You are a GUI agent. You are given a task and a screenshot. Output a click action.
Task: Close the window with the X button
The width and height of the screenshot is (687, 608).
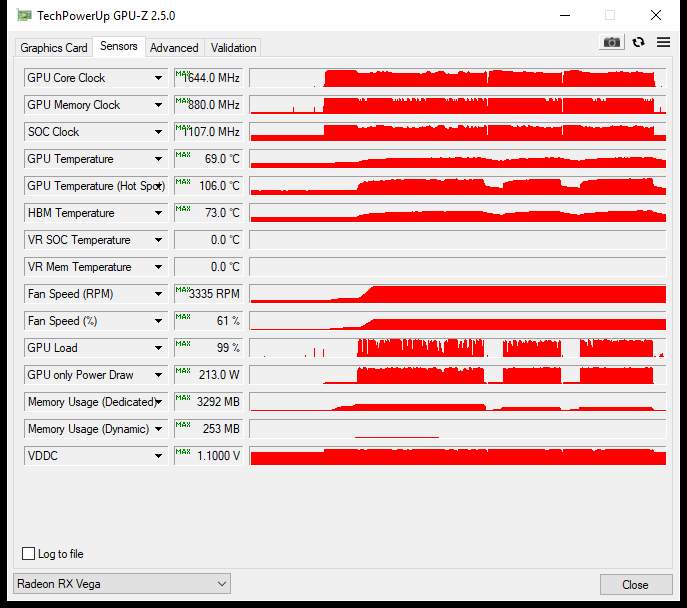656,15
